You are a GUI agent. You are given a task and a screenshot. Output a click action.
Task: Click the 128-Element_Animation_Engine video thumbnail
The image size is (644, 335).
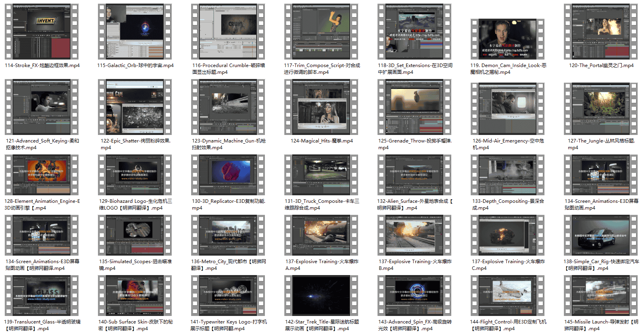[42, 175]
